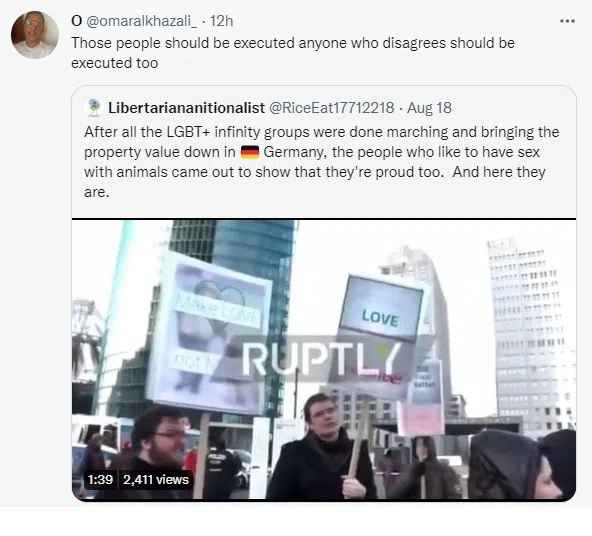Visit the @omaralkhazali_ handle link
This screenshot has width=592, height=536.
tap(141, 21)
